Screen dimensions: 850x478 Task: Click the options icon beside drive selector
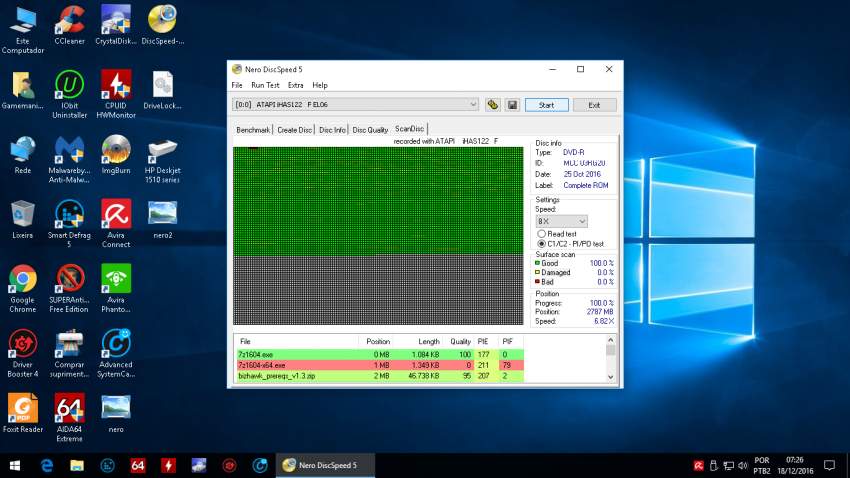492,105
